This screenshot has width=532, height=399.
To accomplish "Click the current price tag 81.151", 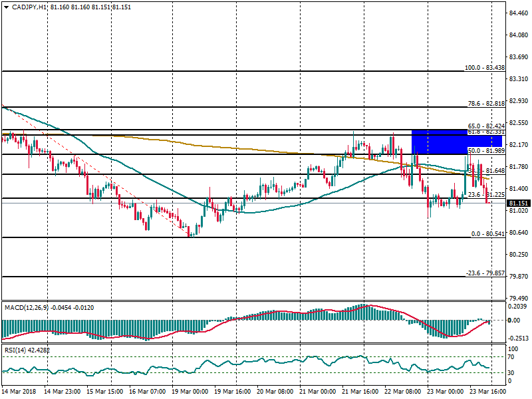I will 519,203.
